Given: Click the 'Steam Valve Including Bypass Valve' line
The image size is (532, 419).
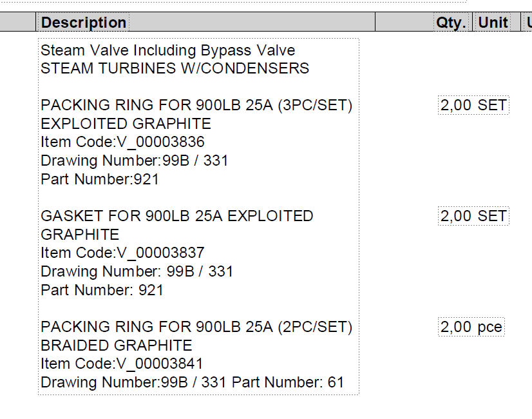Looking at the screenshot, I should pyautogui.click(x=167, y=50).
